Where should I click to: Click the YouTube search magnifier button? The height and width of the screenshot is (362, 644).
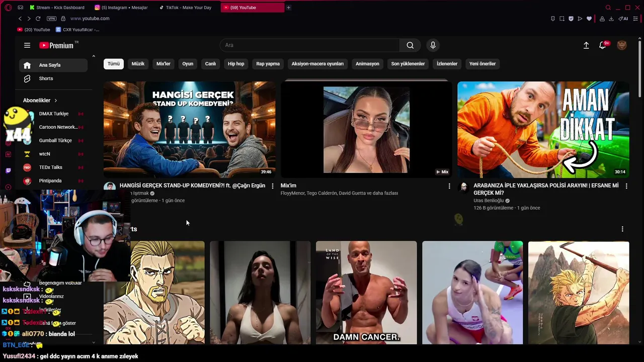coord(410,45)
